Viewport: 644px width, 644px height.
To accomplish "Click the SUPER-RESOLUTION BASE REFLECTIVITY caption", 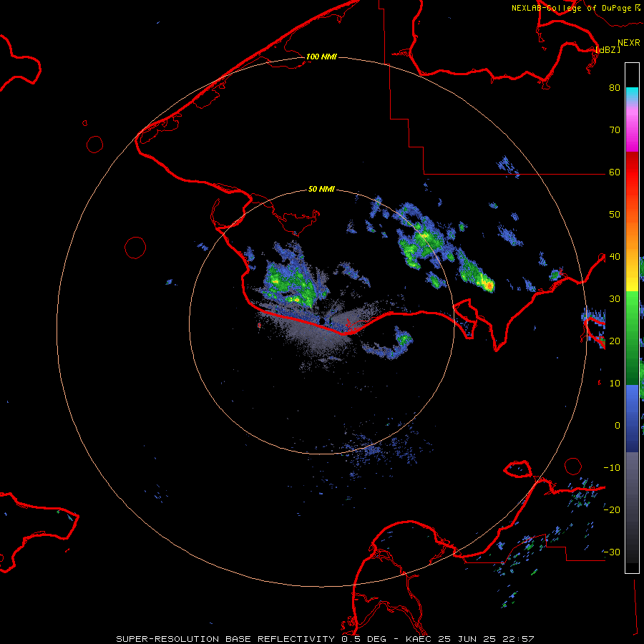I will (225, 639).
